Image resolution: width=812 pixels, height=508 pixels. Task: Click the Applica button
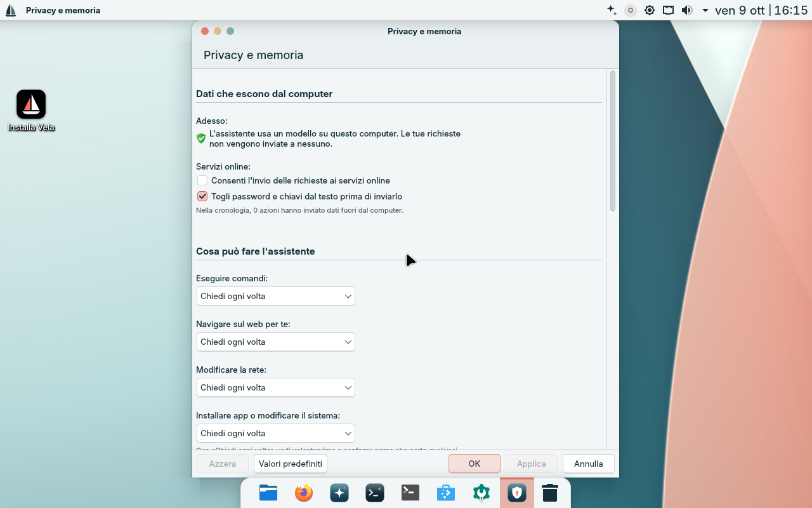(x=532, y=464)
